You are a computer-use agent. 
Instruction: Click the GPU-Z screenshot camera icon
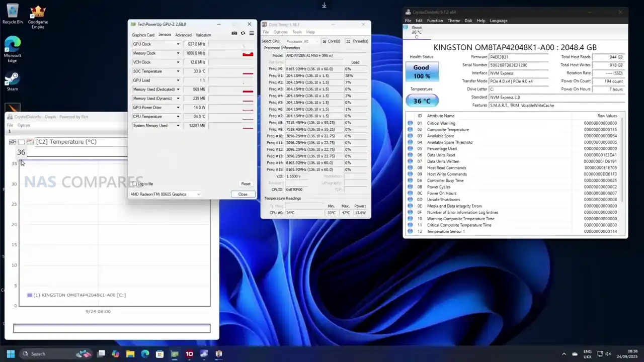pyautogui.click(x=234, y=33)
